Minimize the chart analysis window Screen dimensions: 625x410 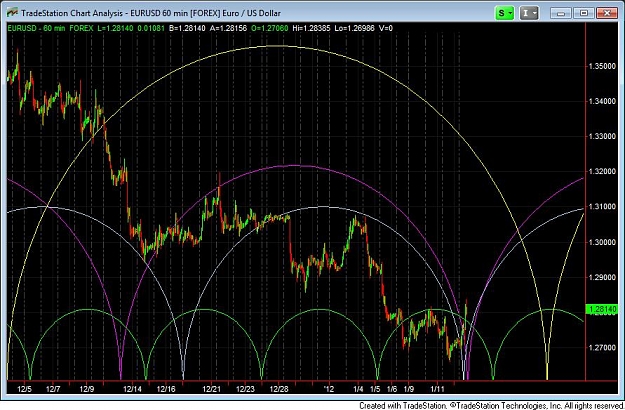point(561,13)
